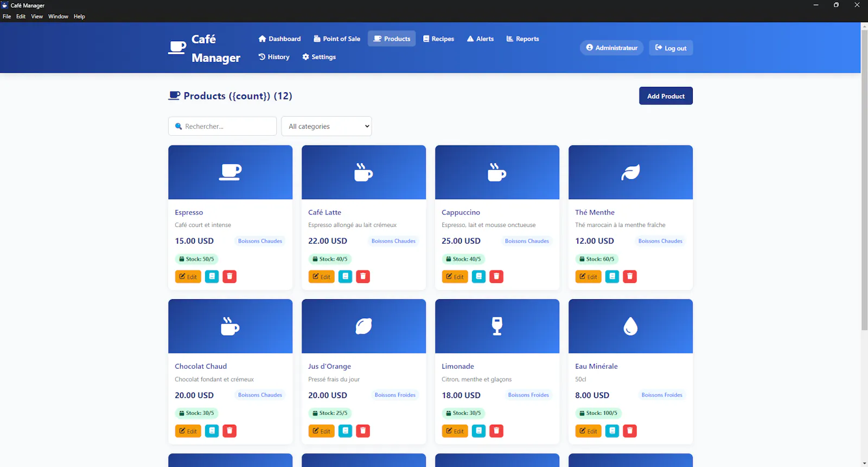Click the Stock: 25/5 badge

click(330, 413)
